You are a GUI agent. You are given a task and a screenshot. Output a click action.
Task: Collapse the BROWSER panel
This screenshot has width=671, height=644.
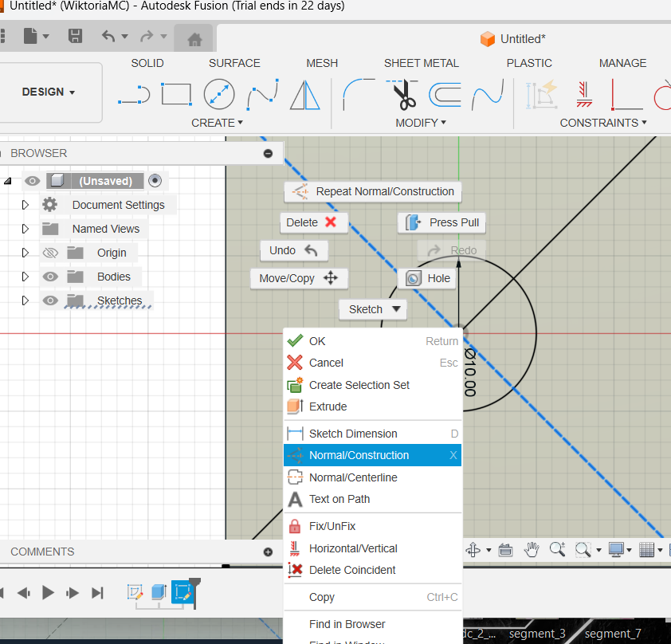[268, 154]
